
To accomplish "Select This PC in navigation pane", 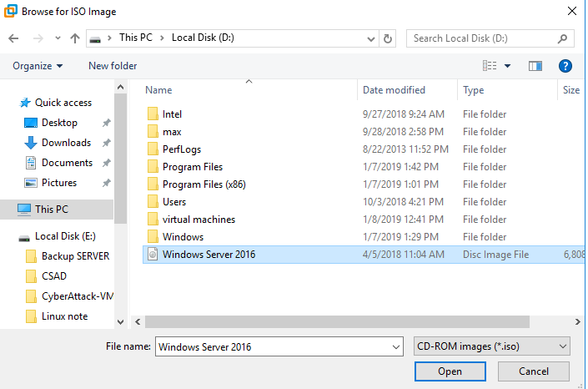I will click(x=57, y=210).
